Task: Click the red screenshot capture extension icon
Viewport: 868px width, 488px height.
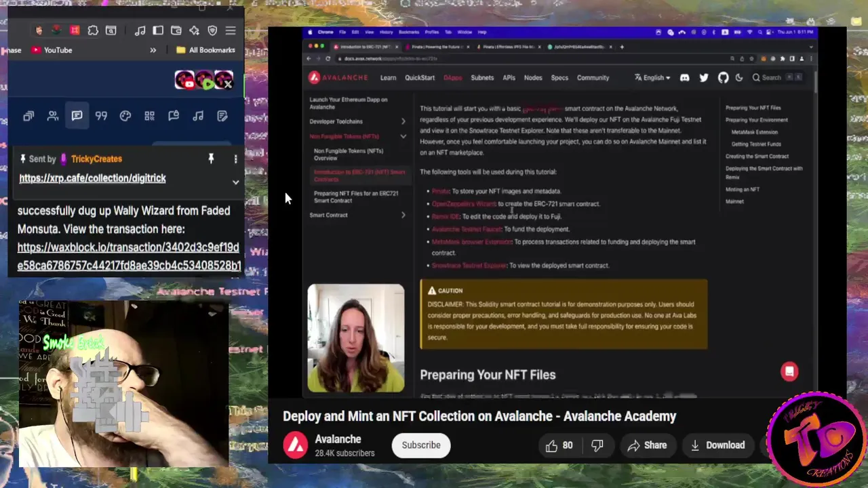Action: [x=75, y=30]
